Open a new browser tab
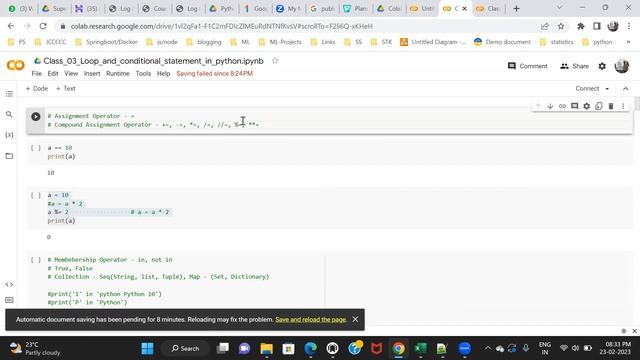640x360 pixels. click(516, 9)
